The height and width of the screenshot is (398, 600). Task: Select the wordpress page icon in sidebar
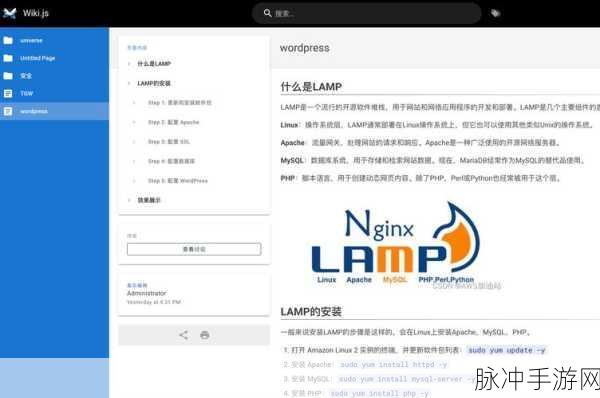tap(8, 111)
